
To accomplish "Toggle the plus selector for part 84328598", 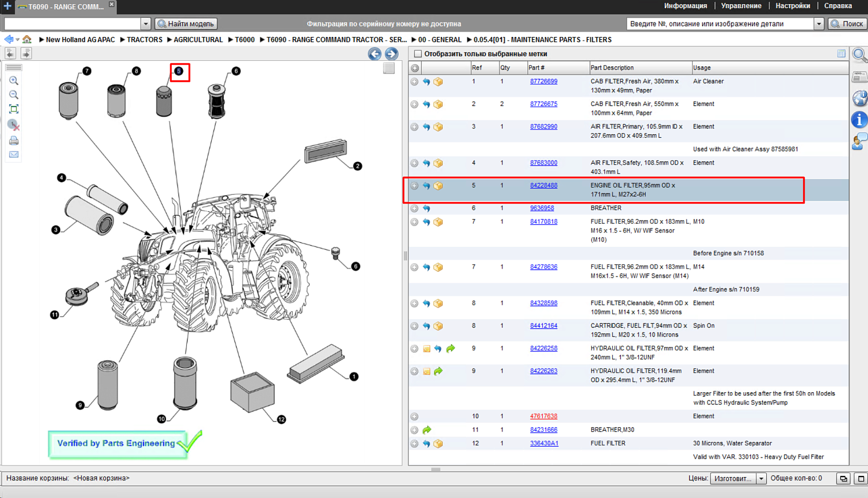I will tap(414, 304).
